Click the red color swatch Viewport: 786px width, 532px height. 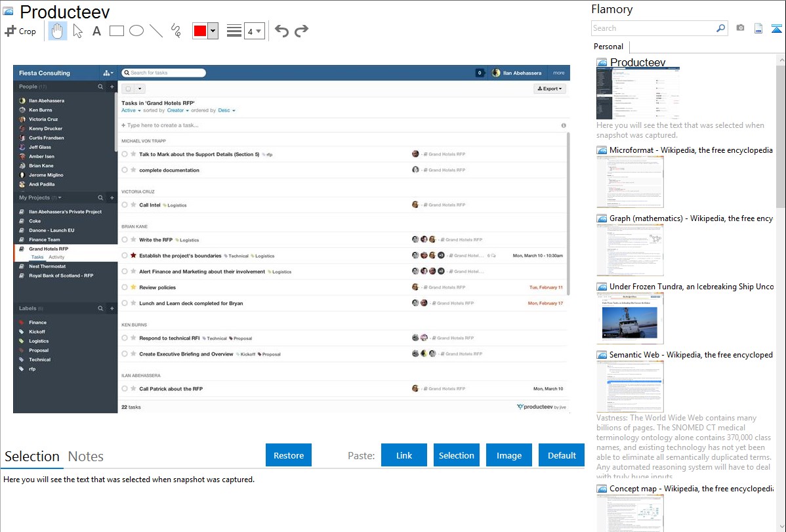pyautogui.click(x=200, y=31)
